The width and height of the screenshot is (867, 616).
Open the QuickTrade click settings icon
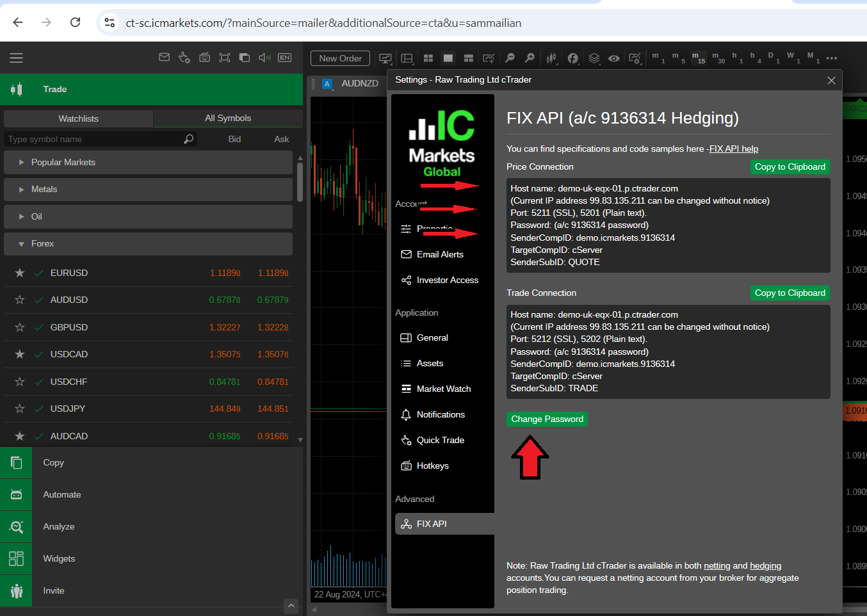coord(184,58)
